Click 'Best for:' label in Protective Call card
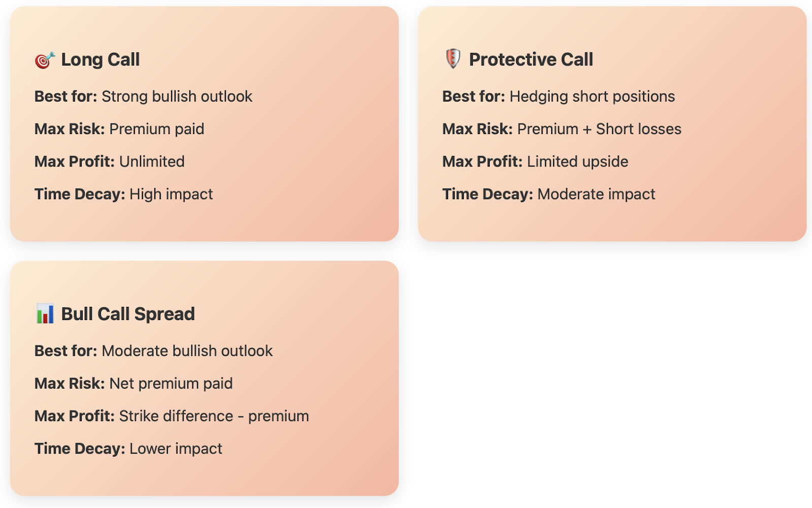 [473, 97]
